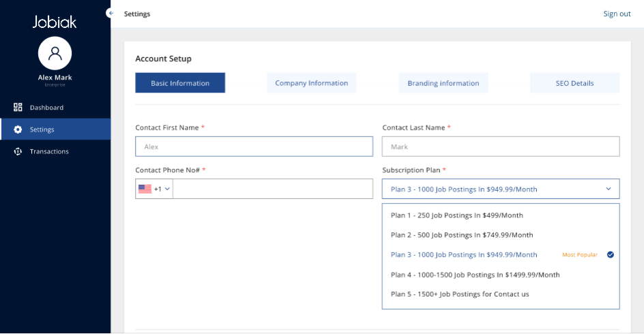Click the Jobiak logo

(x=55, y=22)
